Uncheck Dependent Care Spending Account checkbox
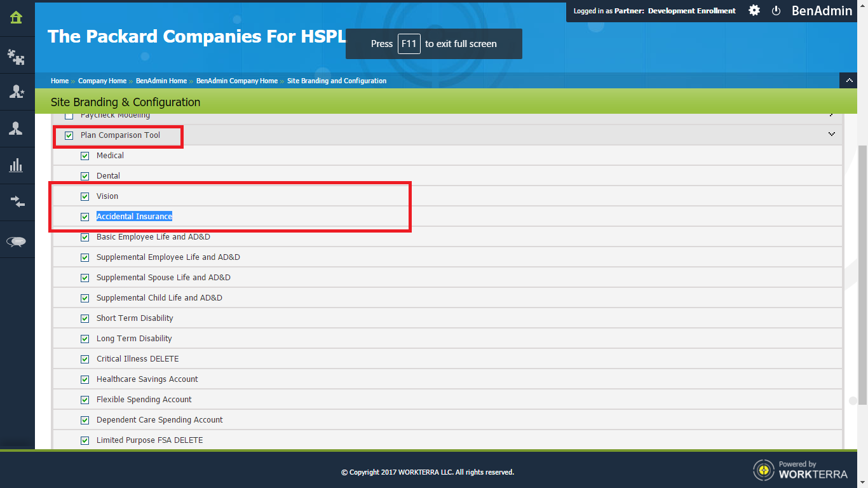This screenshot has height=488, width=868. (x=85, y=420)
